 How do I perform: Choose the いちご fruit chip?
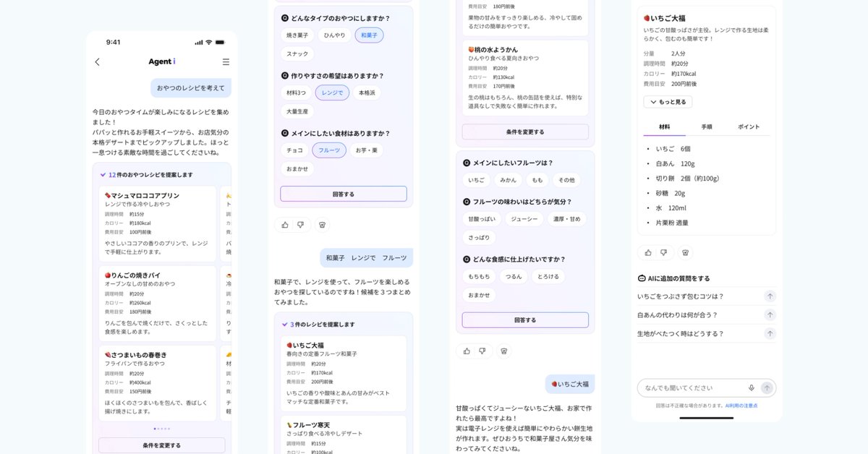(x=477, y=180)
